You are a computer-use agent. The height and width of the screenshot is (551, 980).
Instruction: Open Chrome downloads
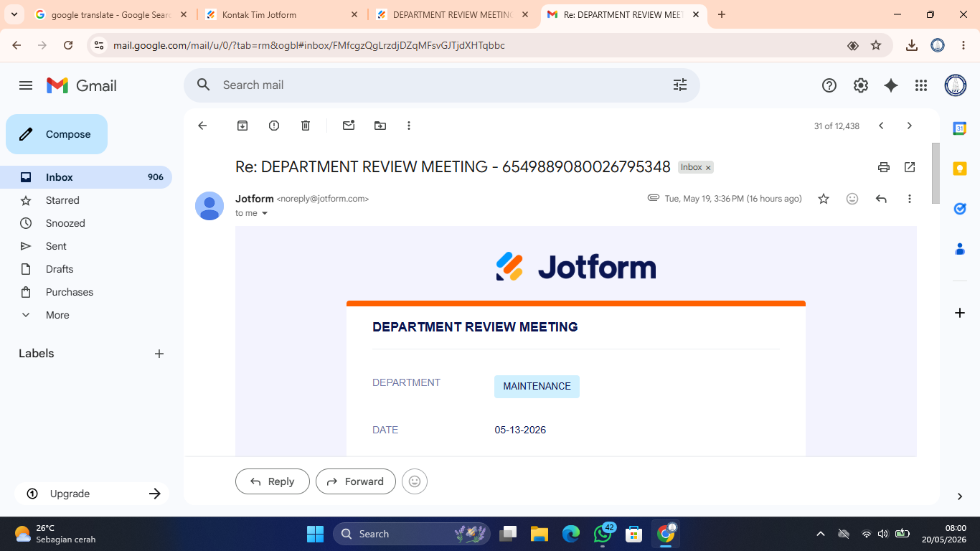click(x=912, y=45)
